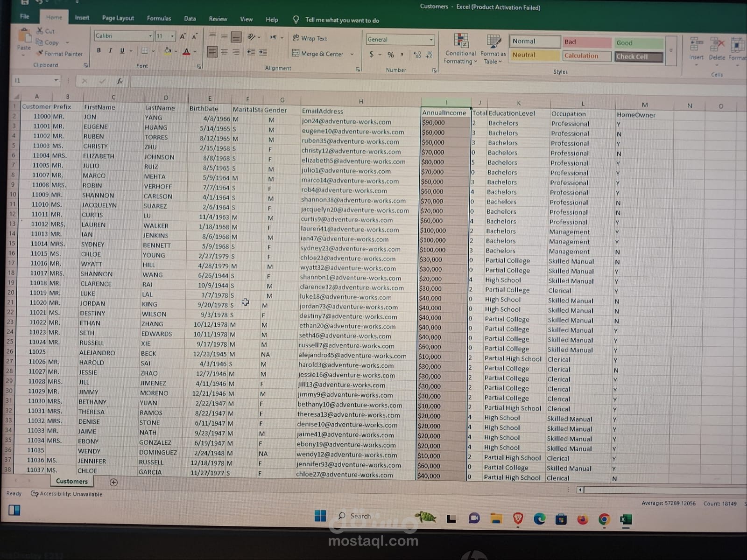Open the File tab
The width and height of the screenshot is (747, 560).
24,16
